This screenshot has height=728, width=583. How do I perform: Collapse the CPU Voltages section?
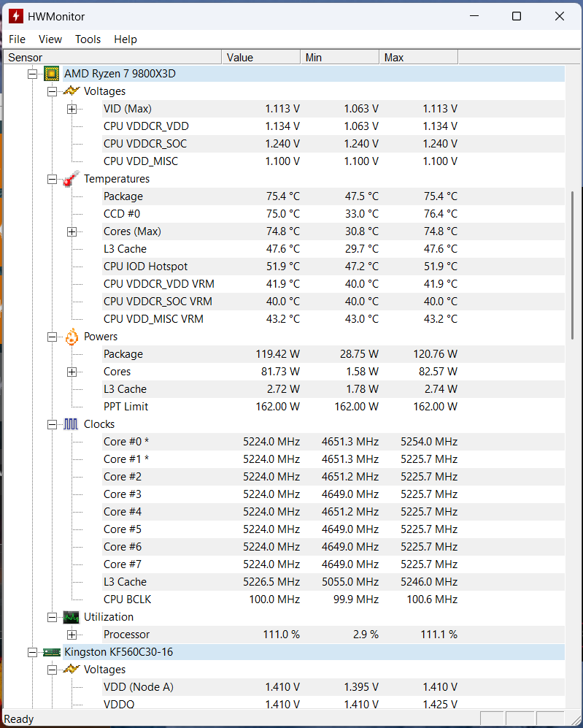coord(52,91)
